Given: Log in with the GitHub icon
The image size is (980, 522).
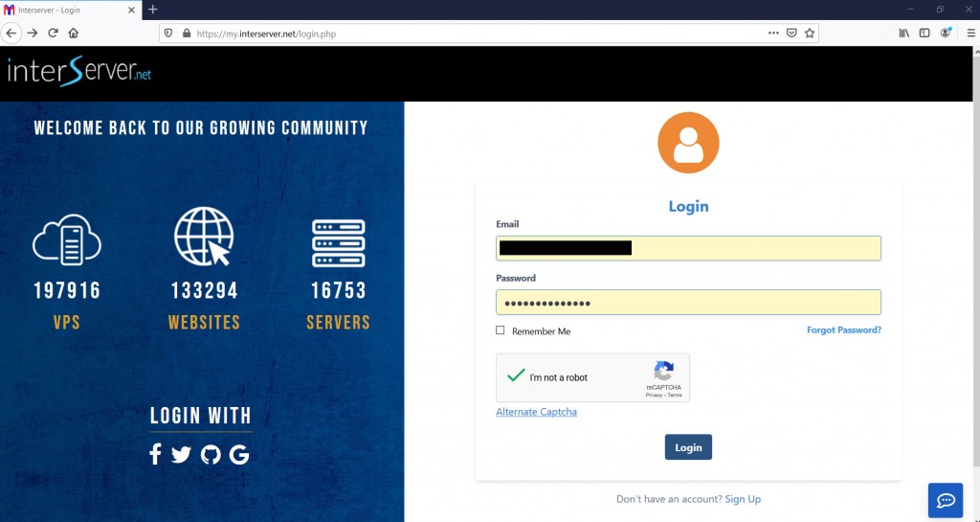Looking at the screenshot, I should (x=211, y=455).
